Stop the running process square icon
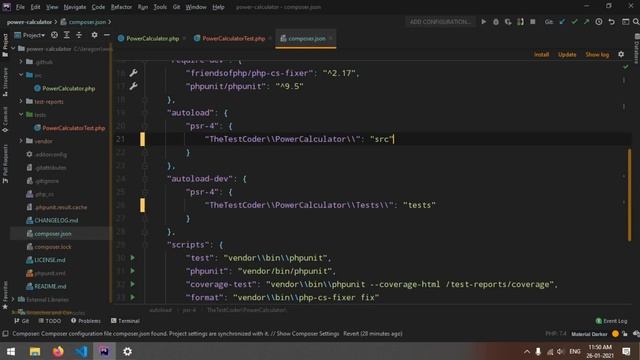Viewport: 640px width, 360px height. [x=533, y=22]
